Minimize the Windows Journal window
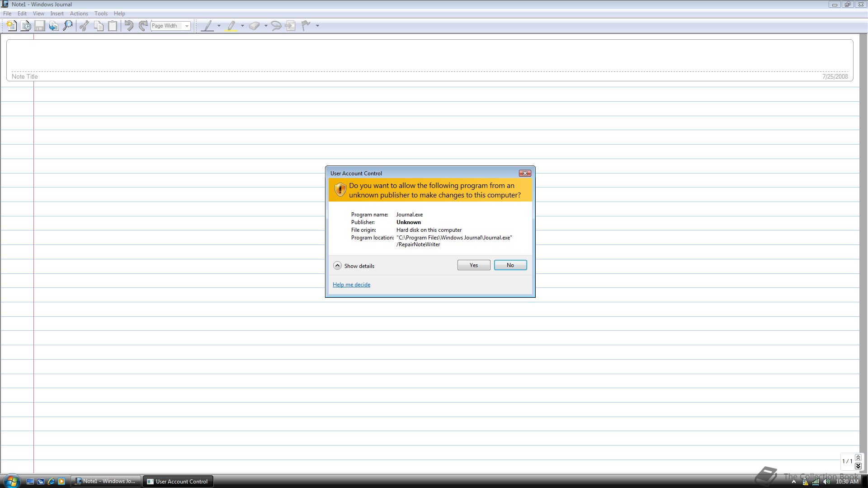Screen dimensions: 868x488 coord(835,5)
